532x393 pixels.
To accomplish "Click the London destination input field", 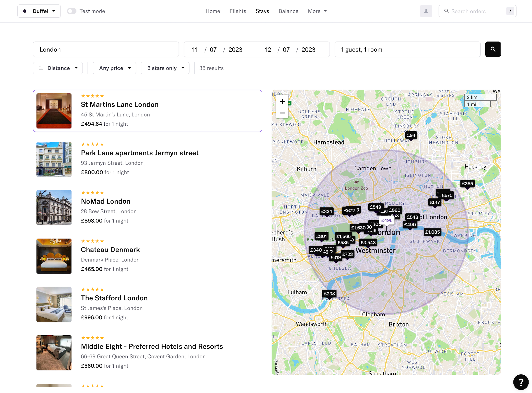I will click(x=106, y=49).
